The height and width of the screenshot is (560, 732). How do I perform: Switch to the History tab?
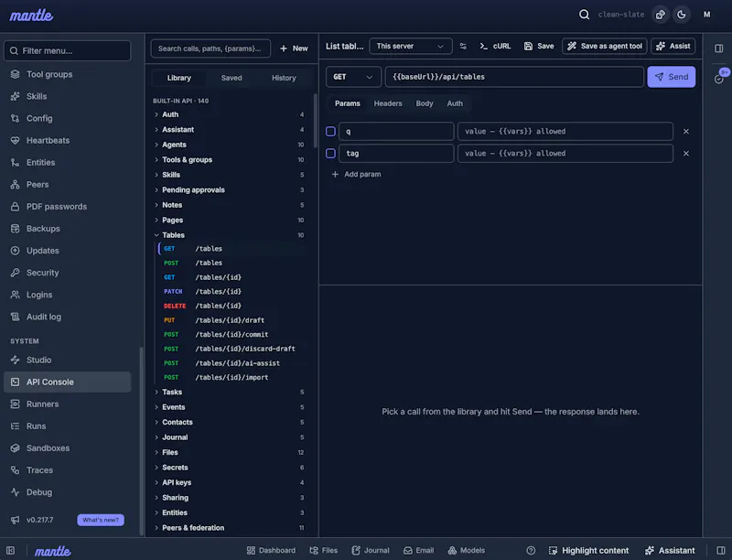pos(284,78)
